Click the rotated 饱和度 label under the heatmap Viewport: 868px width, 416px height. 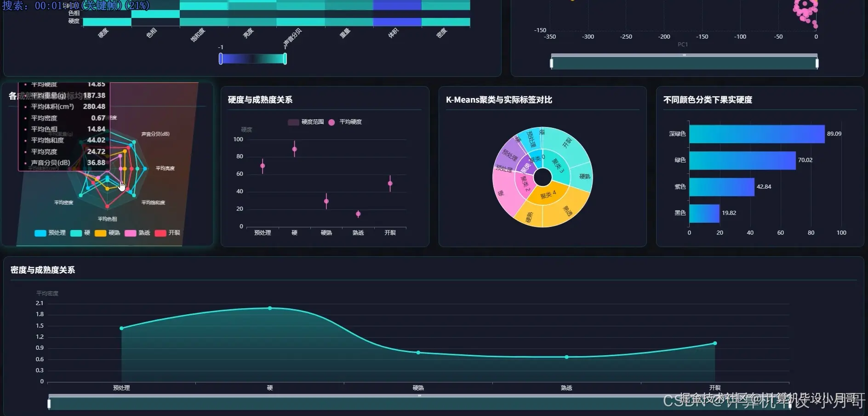[x=198, y=35]
